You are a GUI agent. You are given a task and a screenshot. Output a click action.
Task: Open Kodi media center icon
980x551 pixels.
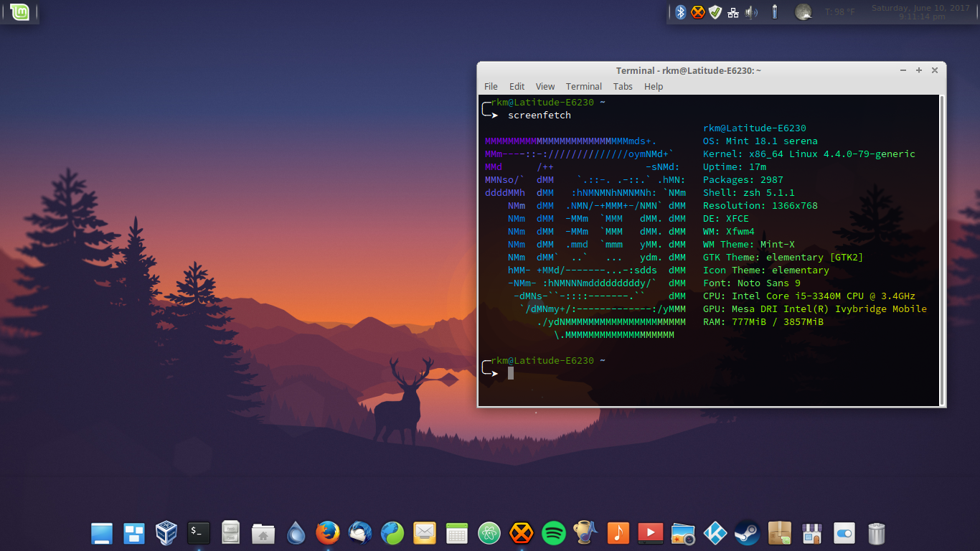tap(715, 533)
